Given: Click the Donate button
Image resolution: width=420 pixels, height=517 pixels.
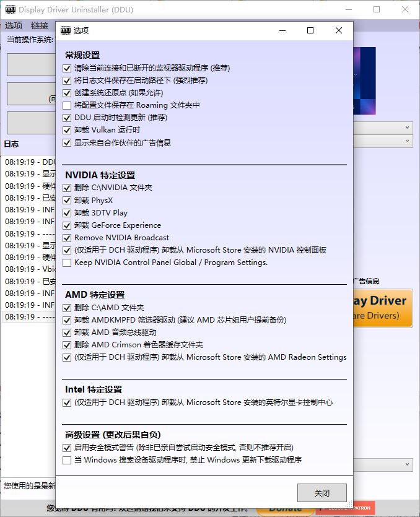Looking at the screenshot, I should click(x=285, y=508).
